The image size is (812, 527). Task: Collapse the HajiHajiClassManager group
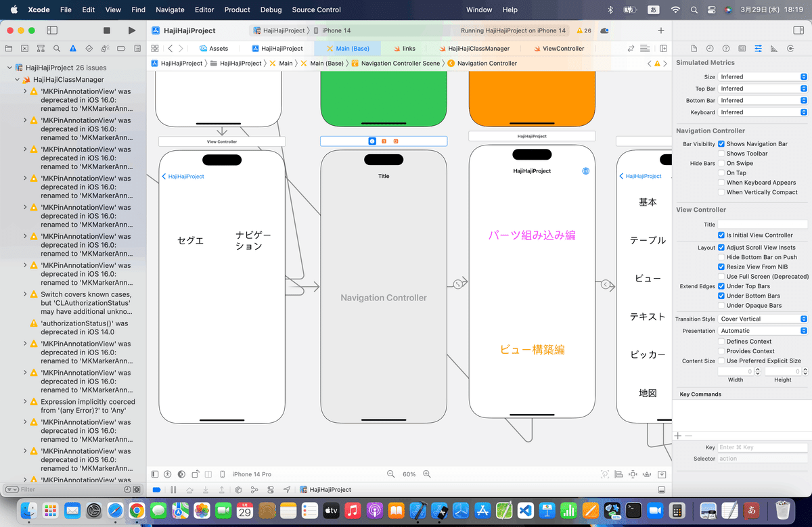click(x=16, y=80)
